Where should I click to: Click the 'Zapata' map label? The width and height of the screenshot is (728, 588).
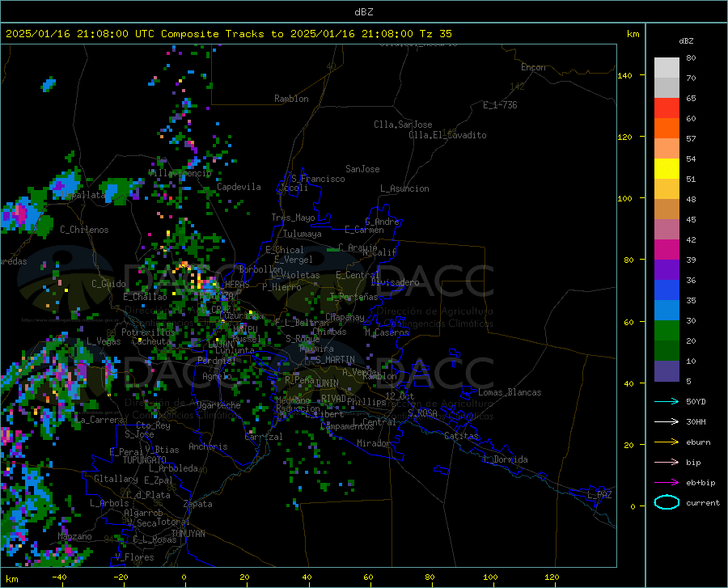[198, 504]
